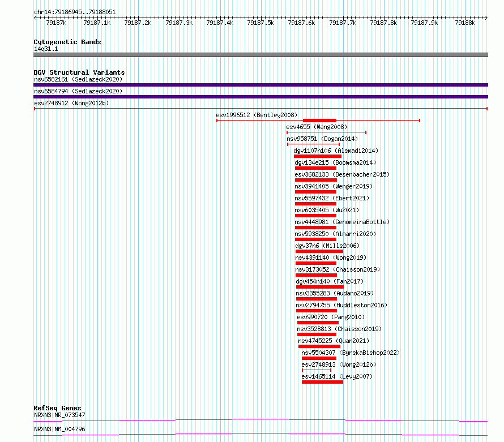The image size is (504, 442).
Task: Open the dgv37n6 (Mills2006) entry
Action: click(x=327, y=246)
